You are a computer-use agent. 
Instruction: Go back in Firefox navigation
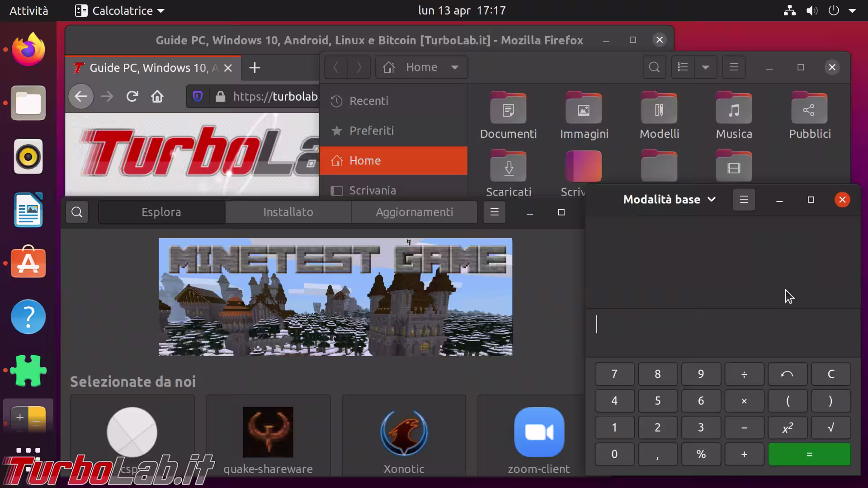pos(81,96)
